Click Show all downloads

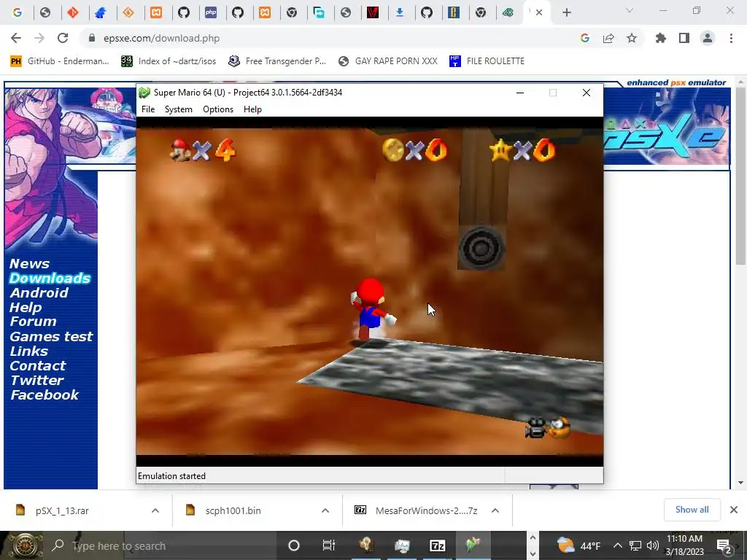(692, 510)
